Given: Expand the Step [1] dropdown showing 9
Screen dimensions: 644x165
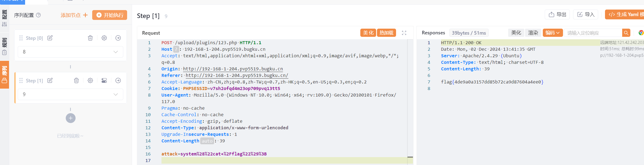Looking at the screenshot, I should pyautogui.click(x=70, y=94).
